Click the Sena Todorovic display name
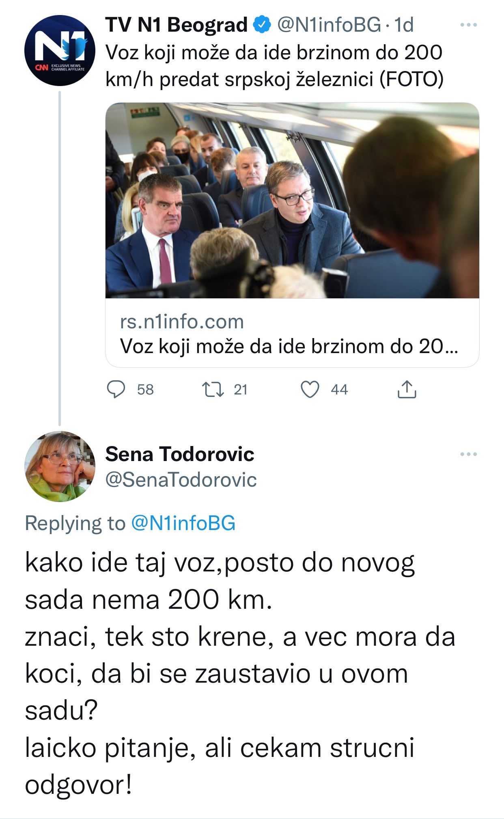504x819 pixels. (180, 454)
